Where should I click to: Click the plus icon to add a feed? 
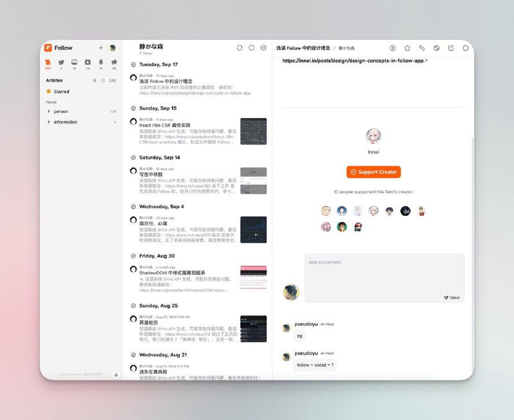[101, 48]
